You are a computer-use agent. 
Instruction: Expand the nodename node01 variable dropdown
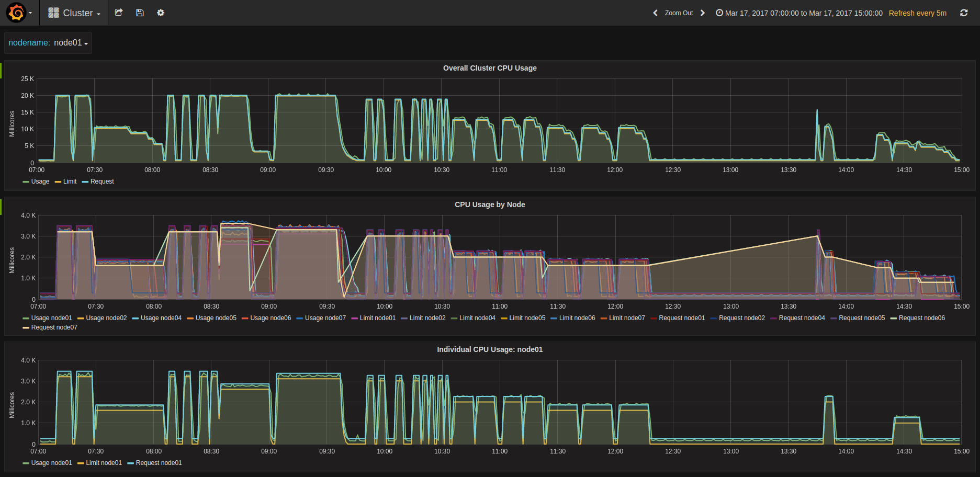point(48,43)
